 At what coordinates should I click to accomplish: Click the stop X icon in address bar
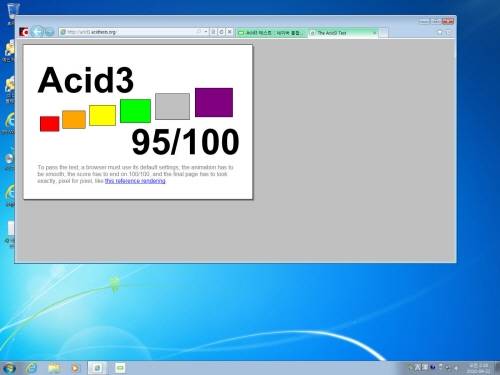click(x=229, y=32)
